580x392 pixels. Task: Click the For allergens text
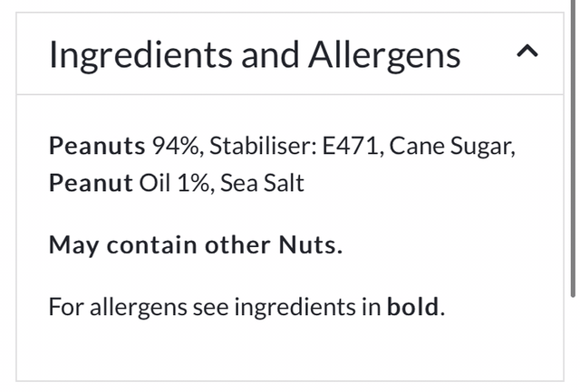tap(118, 307)
